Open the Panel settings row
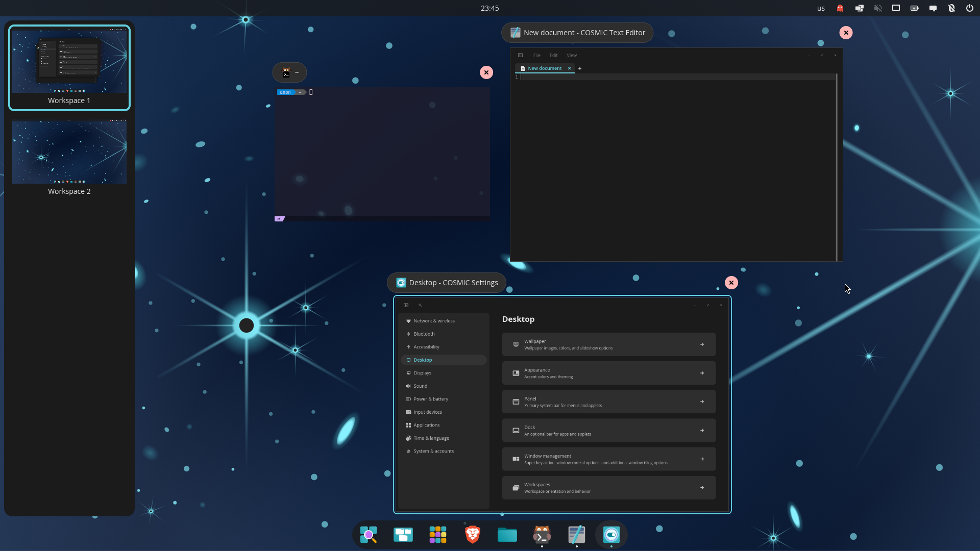Screen dimensions: 980x551 pyautogui.click(x=609, y=402)
